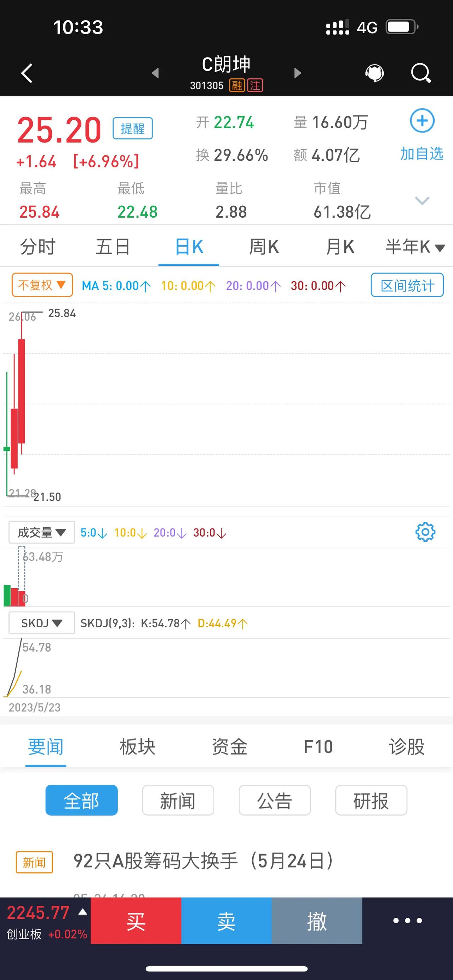
Task: Tap the red 买 button
Action: (136, 921)
